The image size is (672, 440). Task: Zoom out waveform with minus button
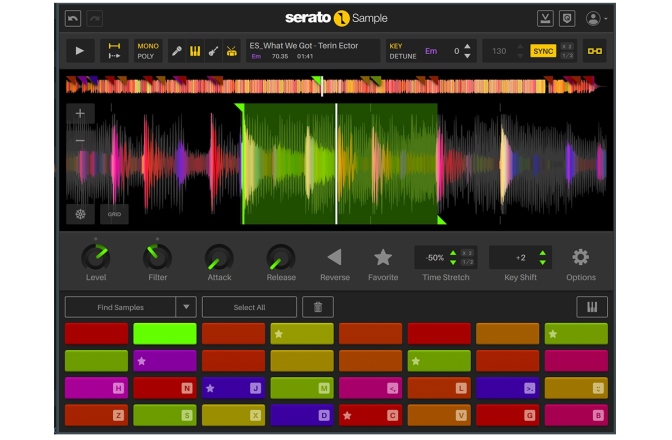pyautogui.click(x=80, y=141)
